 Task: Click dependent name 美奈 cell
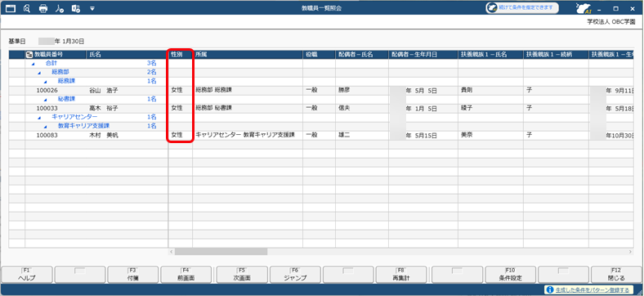pyautogui.click(x=490, y=134)
